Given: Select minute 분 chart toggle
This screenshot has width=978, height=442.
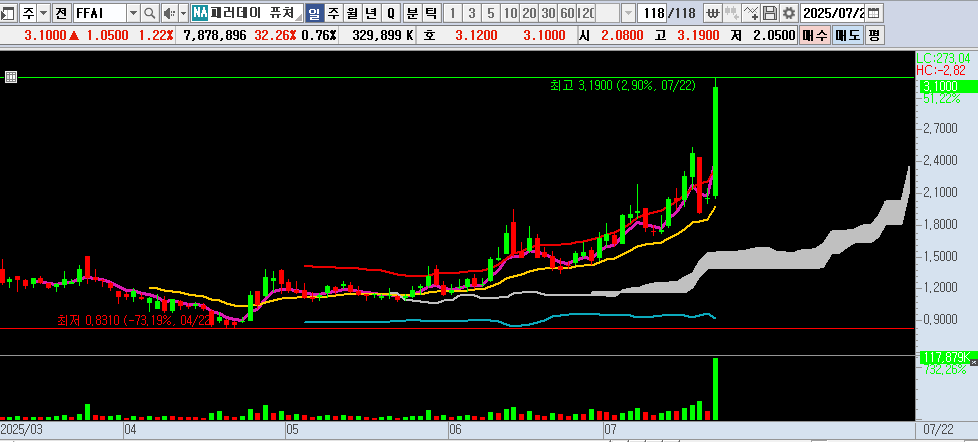Looking at the screenshot, I should (x=412, y=12).
